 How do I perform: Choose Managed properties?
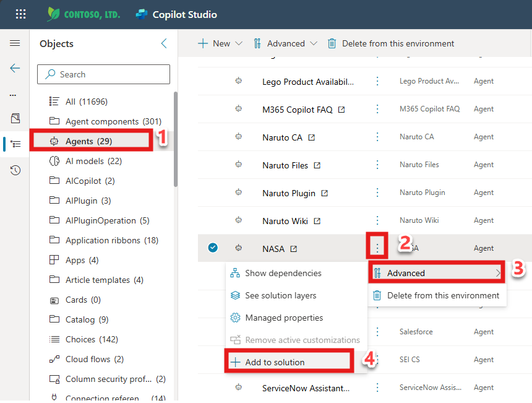pyautogui.click(x=296, y=318)
